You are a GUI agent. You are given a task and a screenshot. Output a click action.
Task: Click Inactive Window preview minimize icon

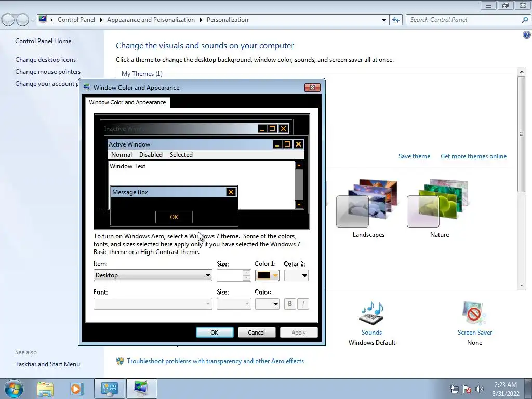coord(262,129)
